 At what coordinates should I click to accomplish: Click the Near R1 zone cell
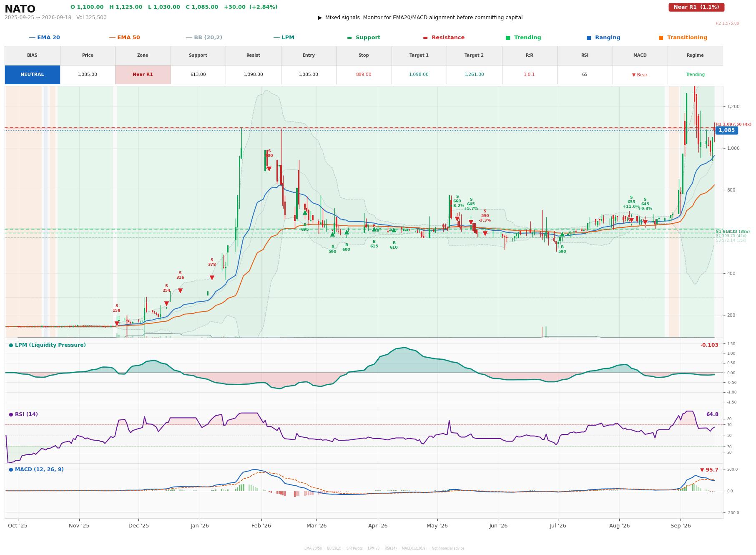[x=143, y=75]
